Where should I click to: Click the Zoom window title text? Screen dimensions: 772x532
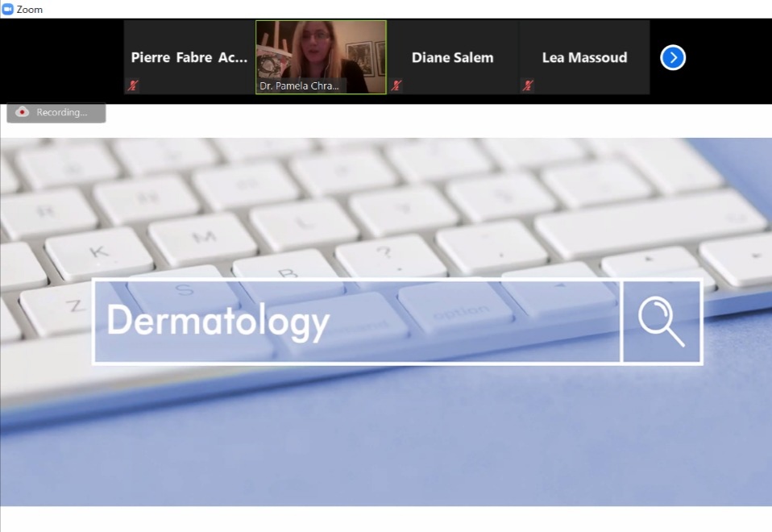(30, 10)
